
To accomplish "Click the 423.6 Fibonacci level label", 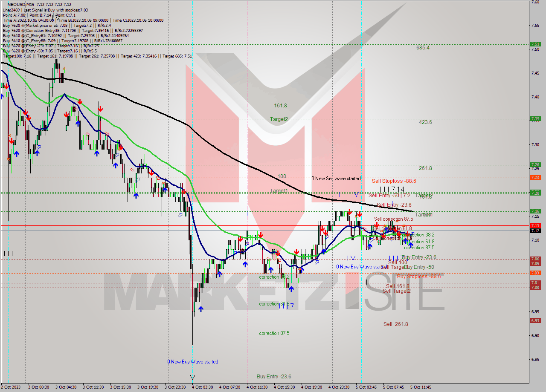I will point(425,122).
